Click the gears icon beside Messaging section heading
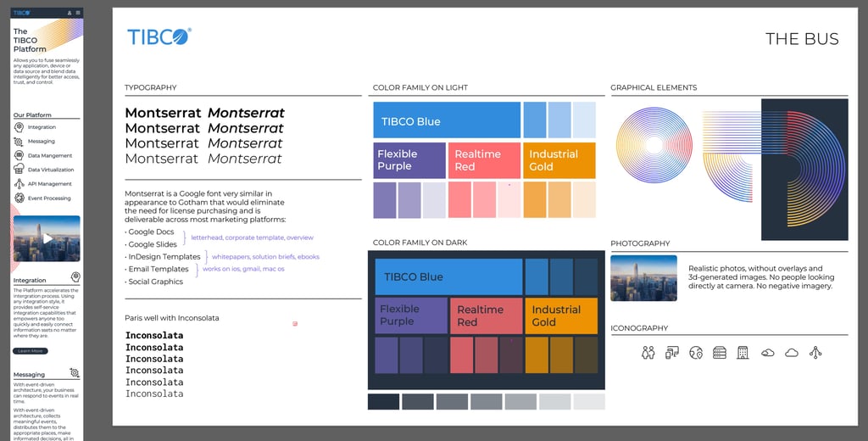The height and width of the screenshot is (441, 868). 75,373
